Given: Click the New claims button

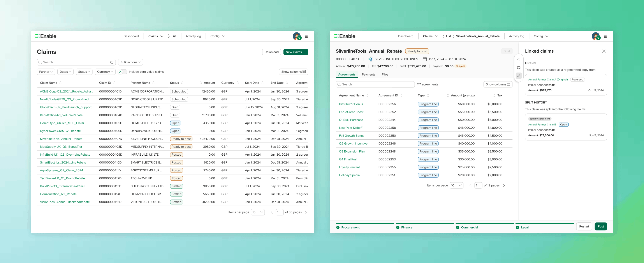Looking at the screenshot, I should (296, 52).
